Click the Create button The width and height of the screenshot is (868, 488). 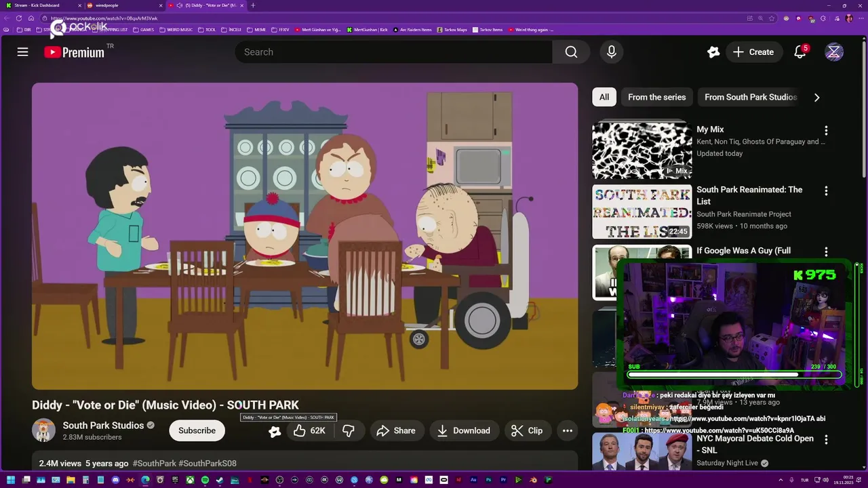tap(753, 52)
